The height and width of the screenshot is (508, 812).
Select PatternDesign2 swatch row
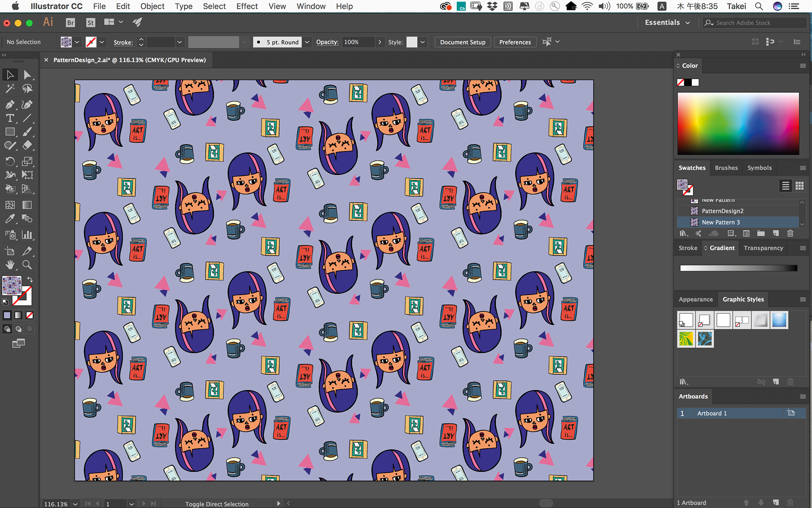(x=738, y=211)
